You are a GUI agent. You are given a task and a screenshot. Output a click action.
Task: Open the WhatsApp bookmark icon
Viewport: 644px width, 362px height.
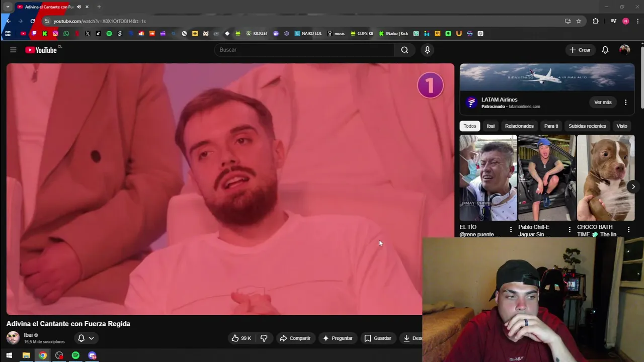pyautogui.click(x=66, y=34)
